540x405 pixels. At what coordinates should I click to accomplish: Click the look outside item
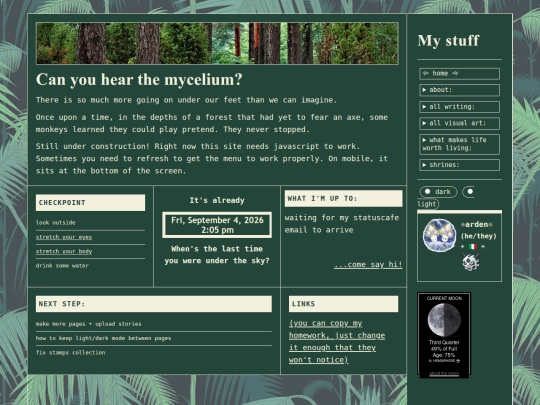click(55, 222)
